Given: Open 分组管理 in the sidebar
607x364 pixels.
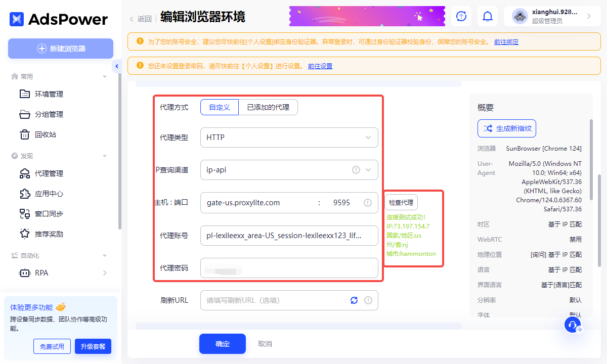Looking at the screenshot, I should (x=49, y=114).
